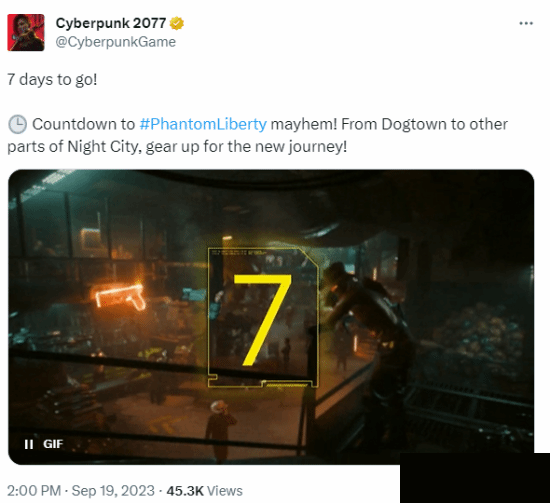The image size is (550, 503).
Task: Click the GIF label on the media
Action: (53, 444)
